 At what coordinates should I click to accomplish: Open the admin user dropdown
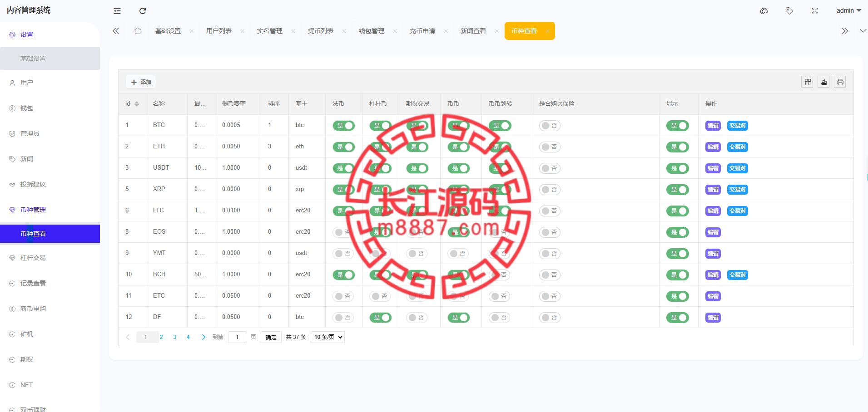(848, 10)
